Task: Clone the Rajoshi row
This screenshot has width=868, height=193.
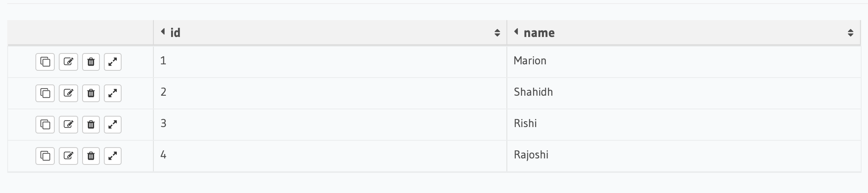Action: tap(45, 156)
